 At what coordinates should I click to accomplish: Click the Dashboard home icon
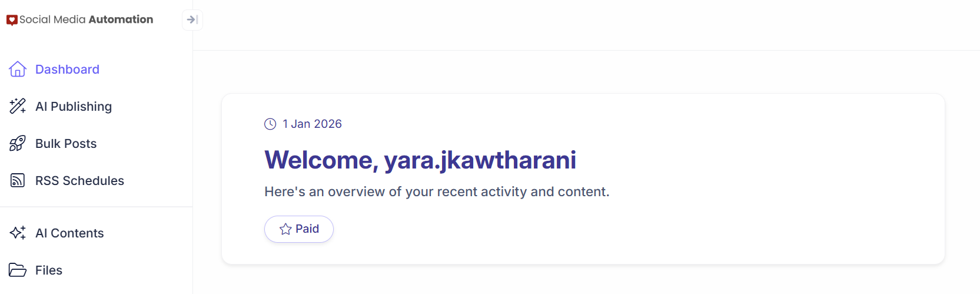tap(18, 70)
